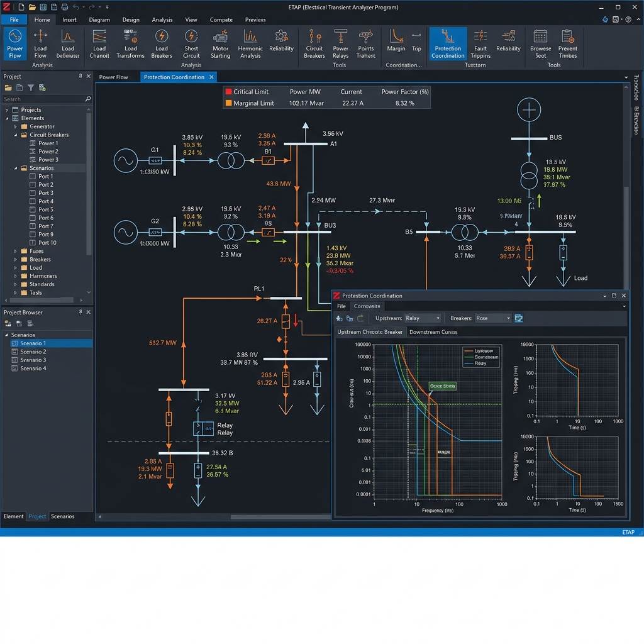Click the G2 generator symbol
This screenshot has width=644, height=644.
125,233
